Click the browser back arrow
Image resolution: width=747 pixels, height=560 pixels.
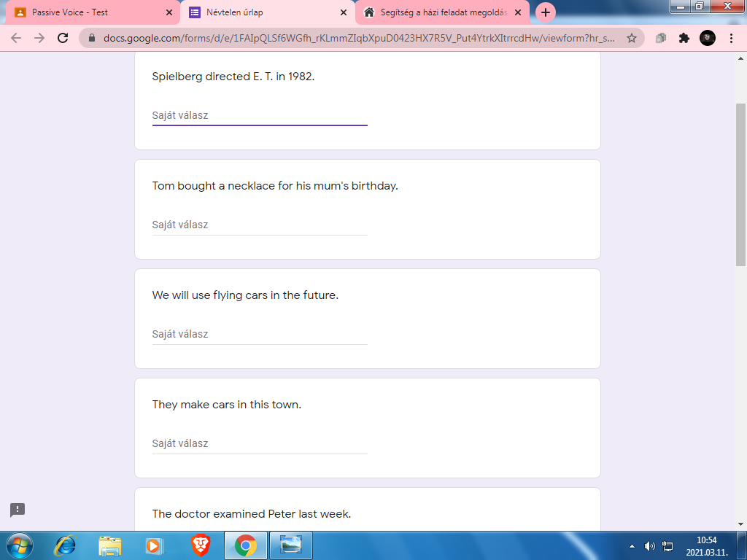click(16, 38)
